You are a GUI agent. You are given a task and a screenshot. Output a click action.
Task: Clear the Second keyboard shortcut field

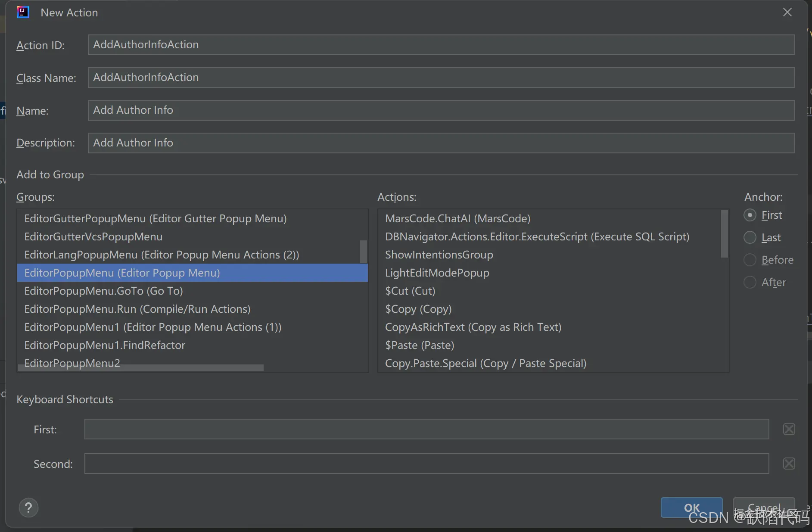pos(788,464)
